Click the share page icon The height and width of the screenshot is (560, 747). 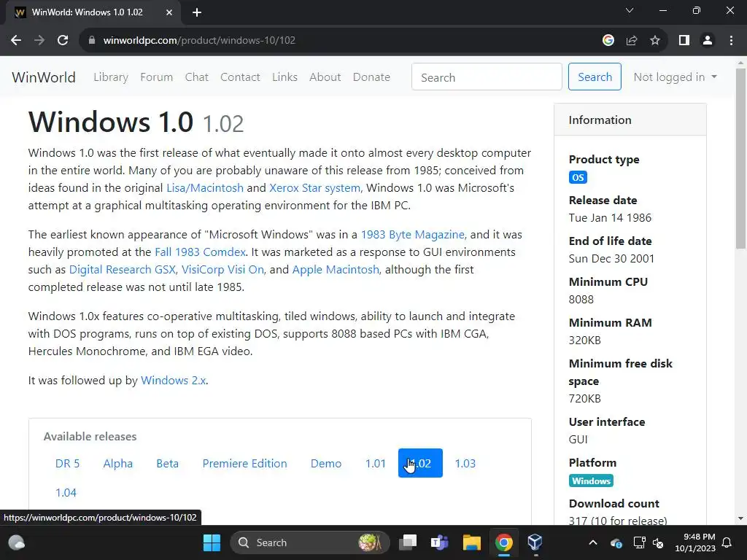(x=632, y=41)
